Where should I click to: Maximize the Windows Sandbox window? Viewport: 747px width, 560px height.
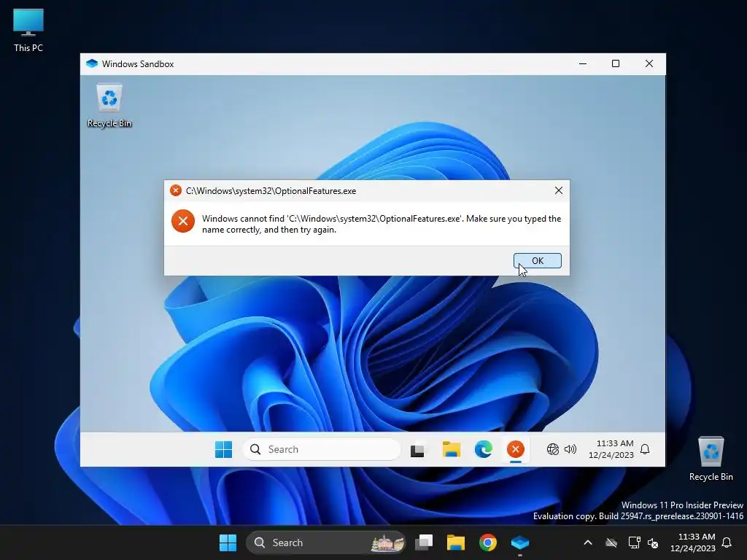616,64
